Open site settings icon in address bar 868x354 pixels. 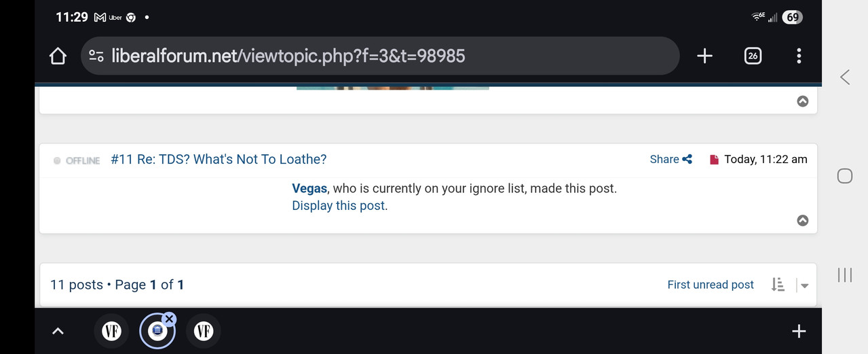[96, 56]
